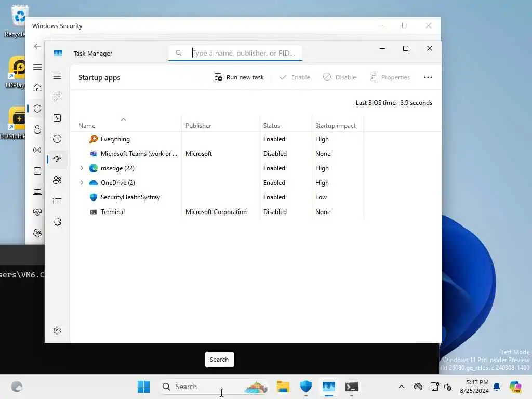The width and height of the screenshot is (532, 399).
Task: Click the network status tray icon
Action: (x=434, y=387)
